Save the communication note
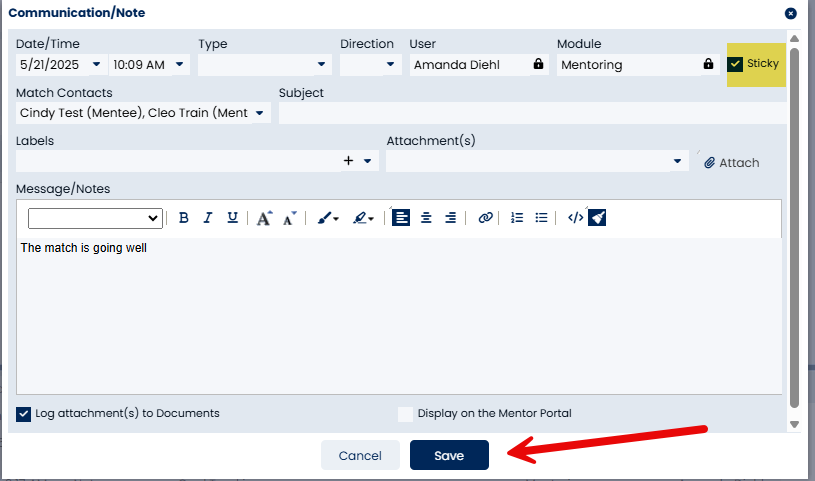Viewport: 815px width, 481px height. (x=449, y=456)
